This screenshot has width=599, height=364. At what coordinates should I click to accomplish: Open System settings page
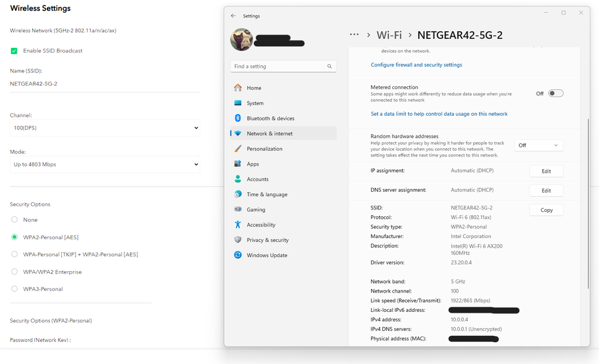click(283, 103)
